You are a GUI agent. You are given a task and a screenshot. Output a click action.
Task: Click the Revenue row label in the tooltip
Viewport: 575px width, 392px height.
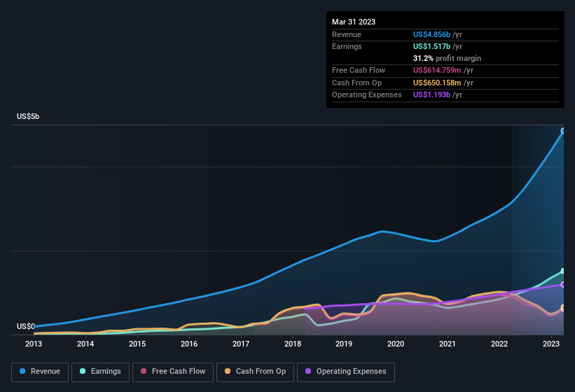pyautogui.click(x=347, y=34)
